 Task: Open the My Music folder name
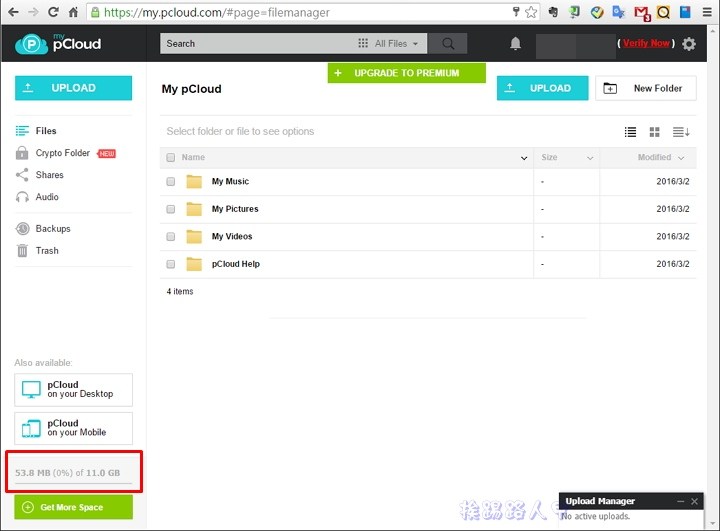(x=230, y=181)
